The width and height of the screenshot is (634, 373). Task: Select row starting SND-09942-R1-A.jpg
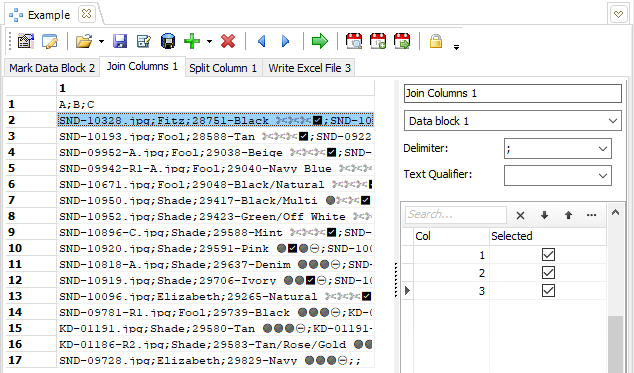[x=216, y=168]
